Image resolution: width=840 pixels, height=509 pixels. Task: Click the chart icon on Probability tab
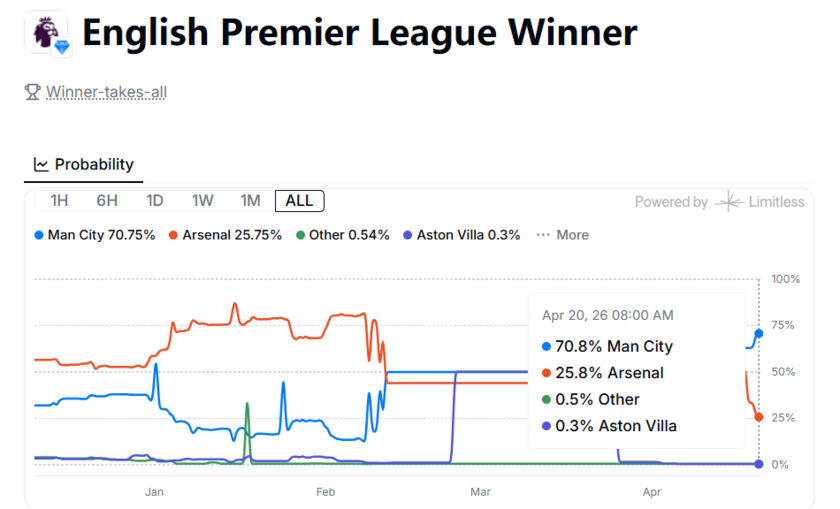pos(41,164)
